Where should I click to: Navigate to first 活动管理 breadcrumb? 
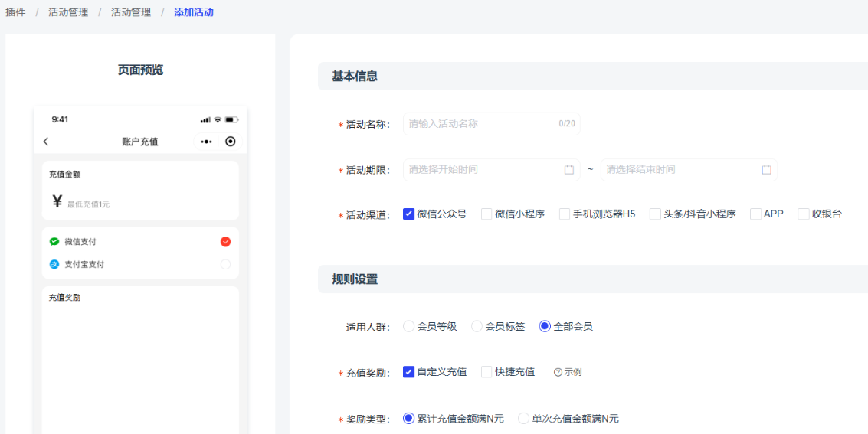[68, 12]
